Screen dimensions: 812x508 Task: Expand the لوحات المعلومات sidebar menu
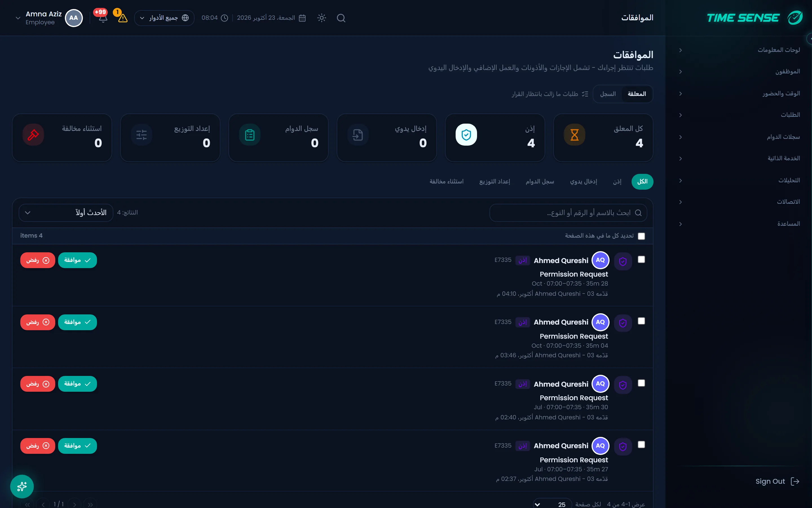pyautogui.click(x=740, y=50)
